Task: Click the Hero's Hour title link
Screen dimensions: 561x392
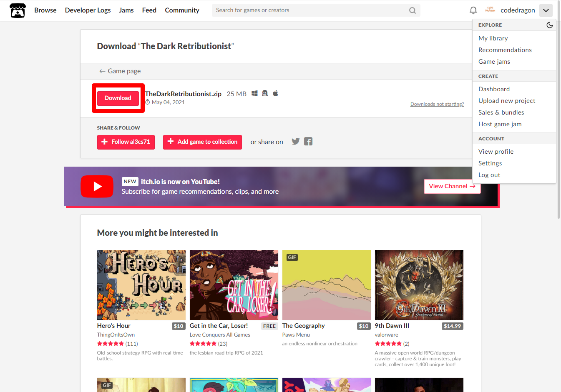Action: pos(113,326)
